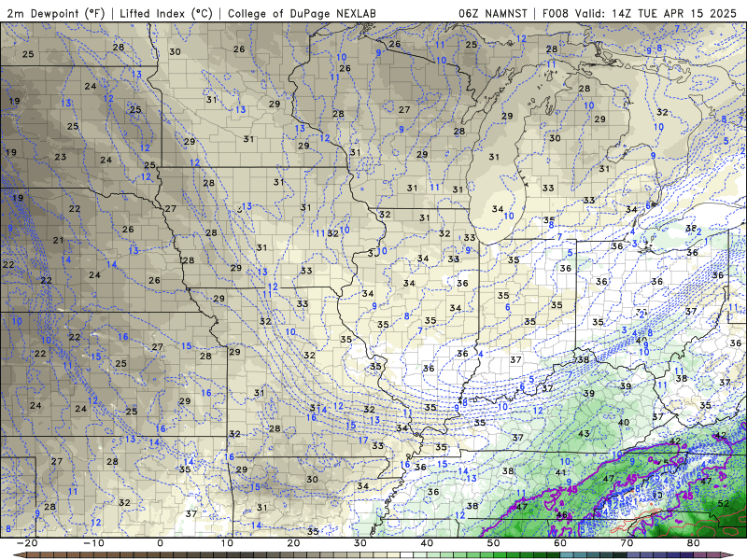Click the '2m Dewpoint (°F)' title text

click(x=56, y=13)
